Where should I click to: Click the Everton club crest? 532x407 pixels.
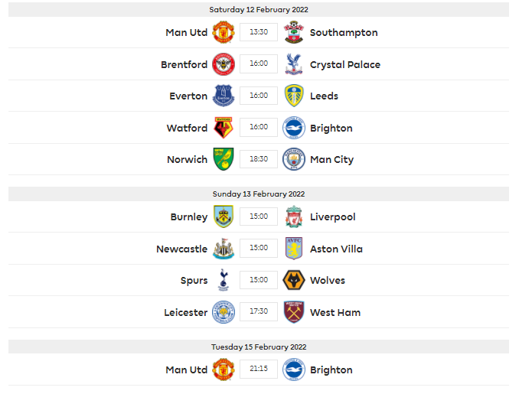[x=224, y=96]
